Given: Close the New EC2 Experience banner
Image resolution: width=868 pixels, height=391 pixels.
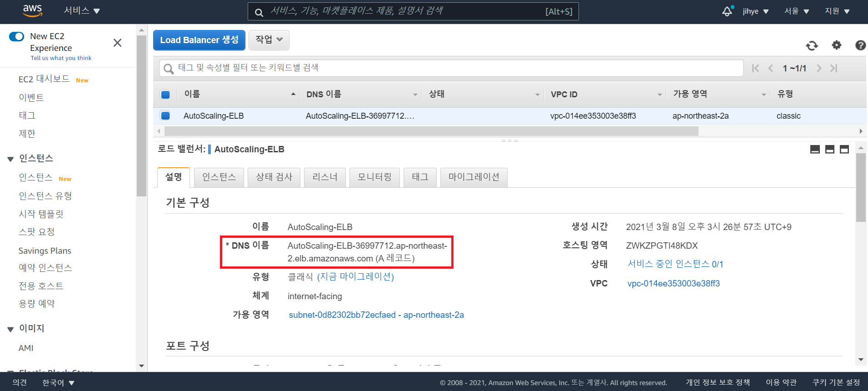Looking at the screenshot, I should (x=117, y=43).
